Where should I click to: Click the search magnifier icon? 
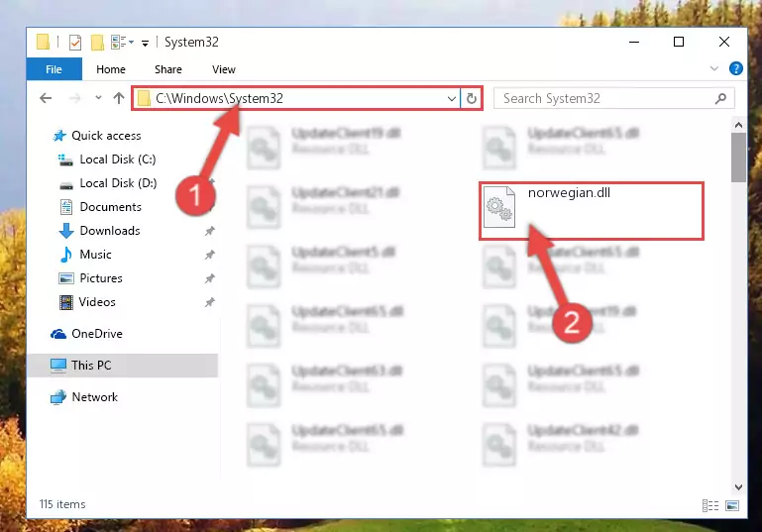click(720, 99)
